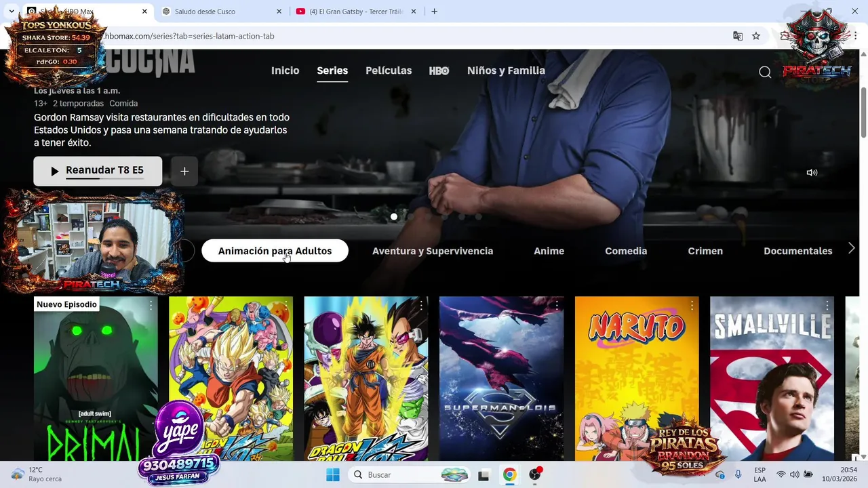868x488 pixels.
Task: Open Niños y Familia section
Action: click(506, 70)
